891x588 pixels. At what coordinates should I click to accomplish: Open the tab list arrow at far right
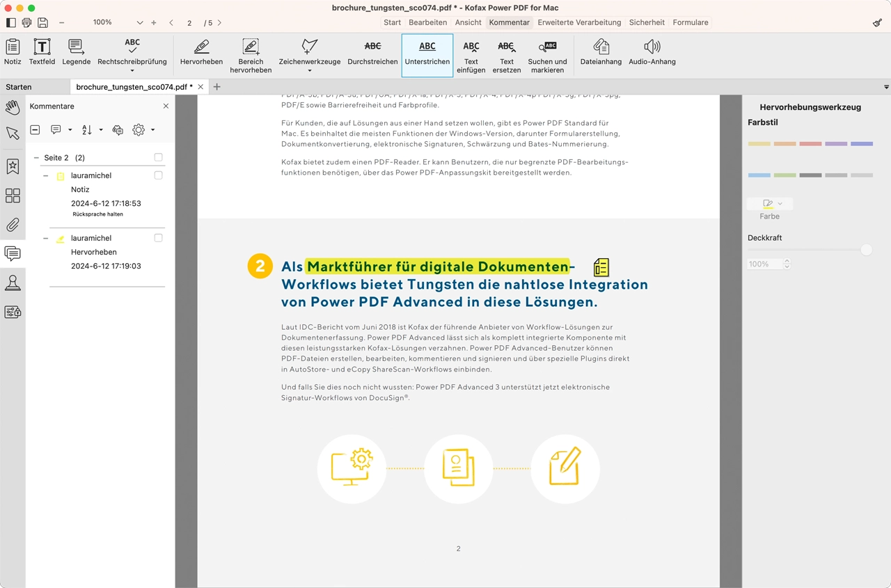coord(886,87)
